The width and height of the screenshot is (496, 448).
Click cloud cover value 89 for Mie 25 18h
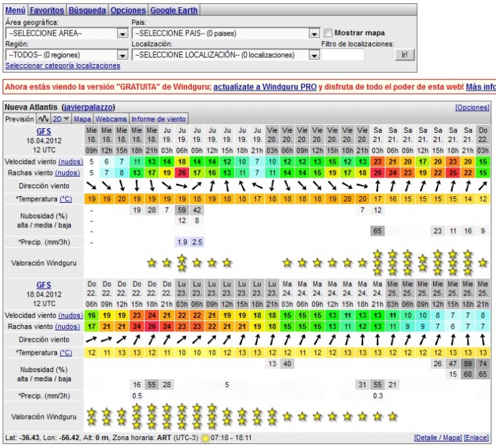(468, 364)
